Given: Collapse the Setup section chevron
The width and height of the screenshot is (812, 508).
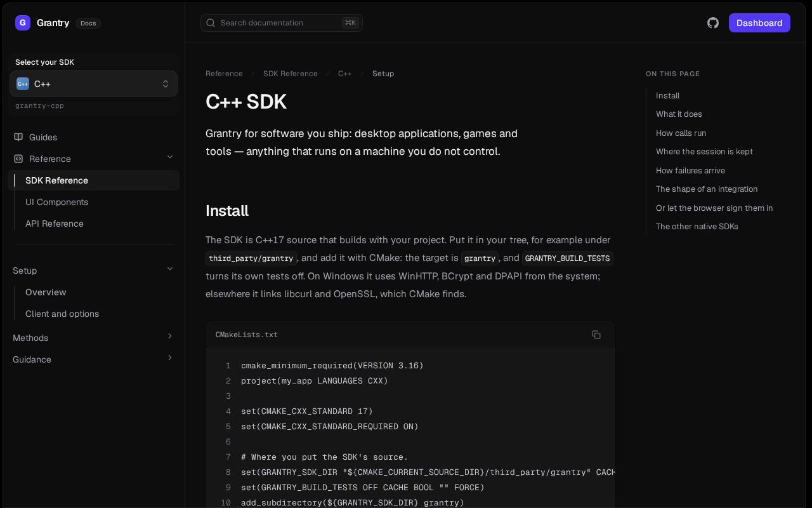Looking at the screenshot, I should click(170, 269).
